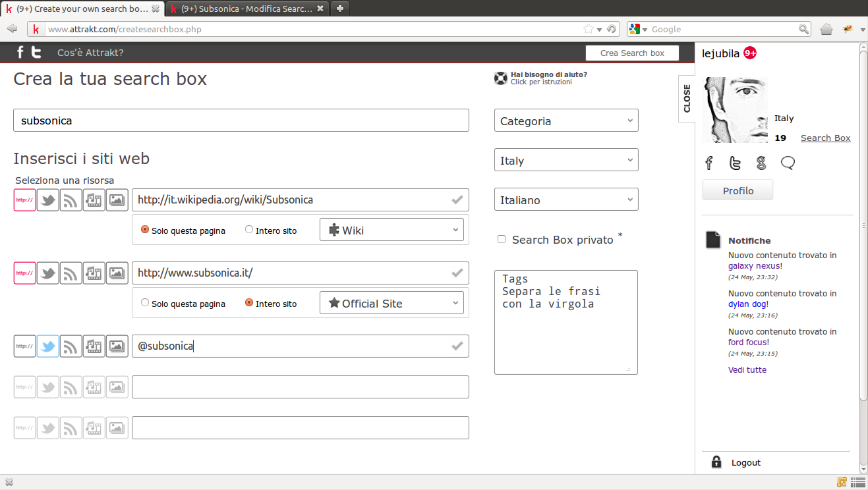Select video/music icon in @subsonica row
The height and width of the screenshot is (490, 868).
[x=94, y=346]
